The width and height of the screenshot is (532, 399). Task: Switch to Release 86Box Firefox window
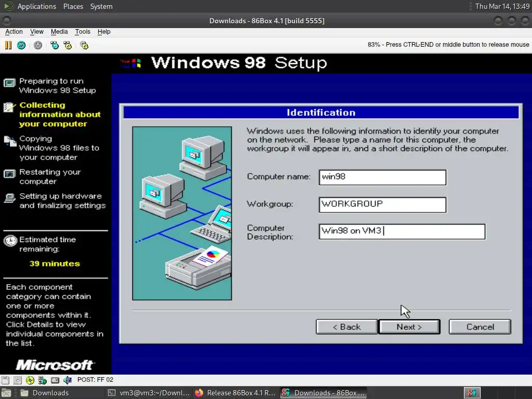(235, 393)
